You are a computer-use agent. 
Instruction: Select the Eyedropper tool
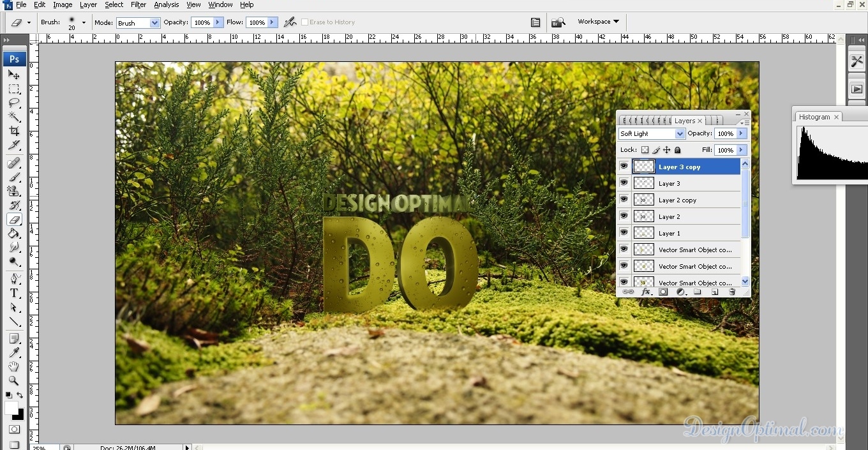click(14, 352)
